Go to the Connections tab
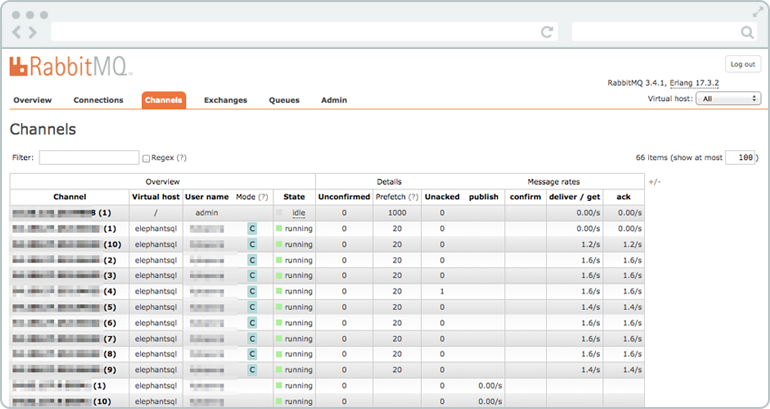Viewport: 770px width, 409px height. 98,100
